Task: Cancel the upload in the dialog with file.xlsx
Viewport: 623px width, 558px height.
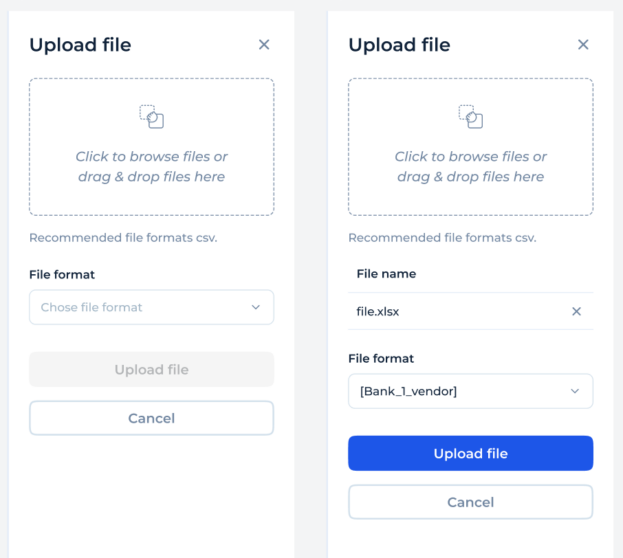Action: tap(470, 502)
